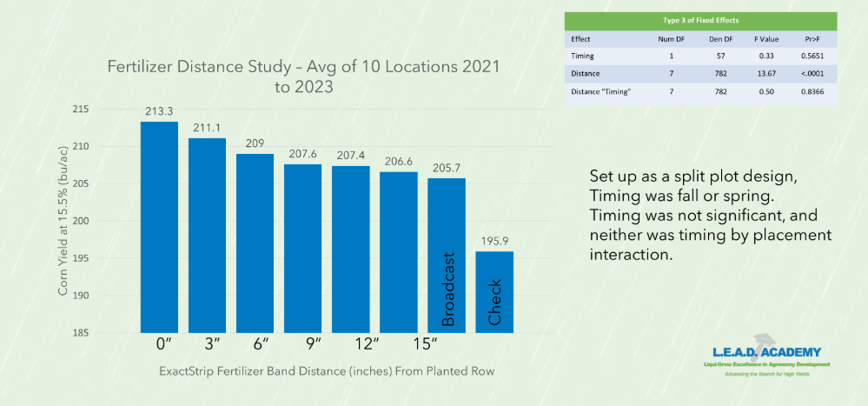Select the 195.9 data label
868x406 pixels.
pyautogui.click(x=494, y=243)
